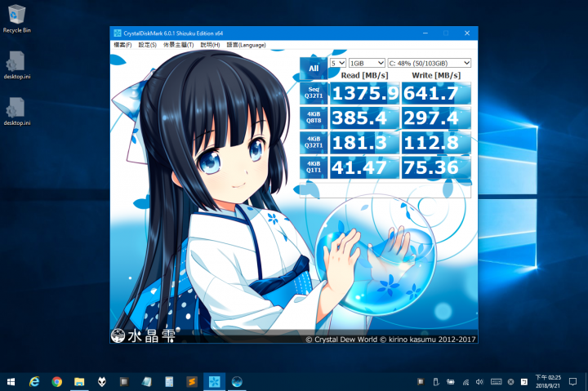Screen dimensions: 588x391
Task: Click the touch keyboard tray icon
Action: pos(497,382)
